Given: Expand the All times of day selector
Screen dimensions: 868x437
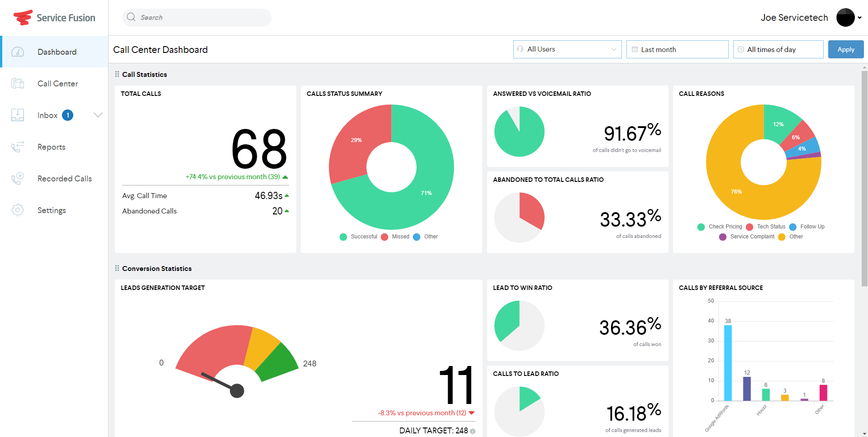Looking at the screenshot, I should click(x=778, y=49).
